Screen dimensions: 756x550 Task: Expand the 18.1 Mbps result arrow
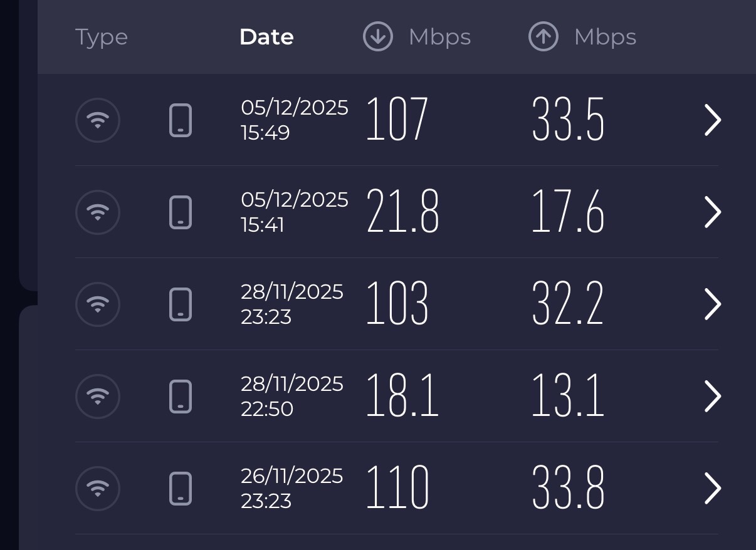[x=713, y=397]
